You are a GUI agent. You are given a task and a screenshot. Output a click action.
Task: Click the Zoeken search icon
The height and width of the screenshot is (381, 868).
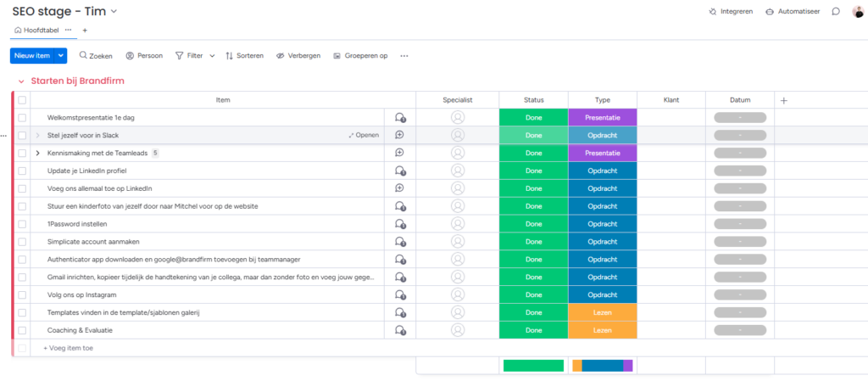pos(84,56)
